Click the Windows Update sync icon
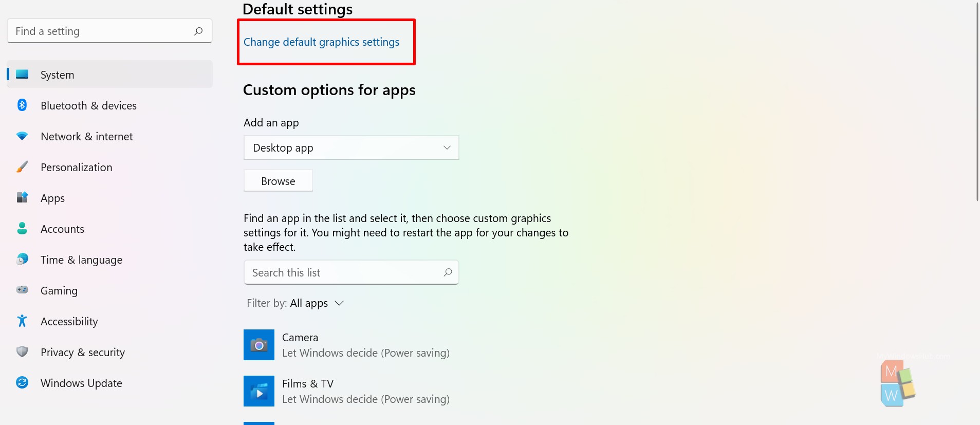This screenshot has height=425, width=980. pyautogui.click(x=22, y=382)
